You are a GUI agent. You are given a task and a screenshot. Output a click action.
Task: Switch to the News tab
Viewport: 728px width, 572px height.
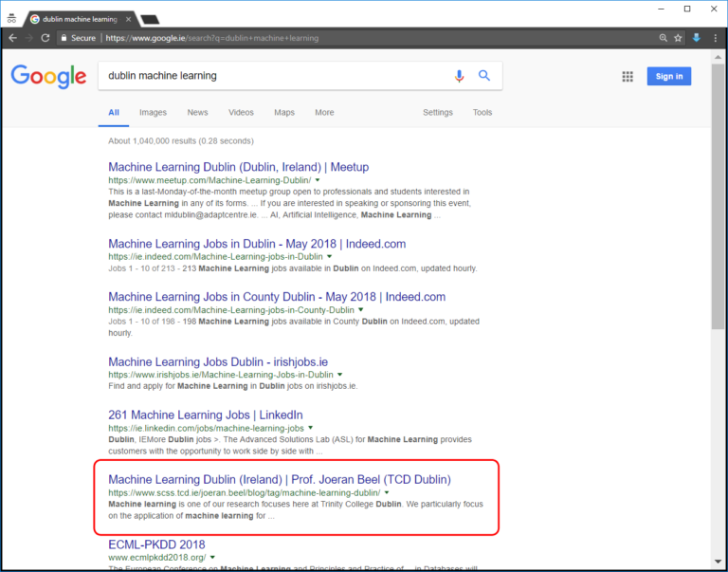(197, 113)
